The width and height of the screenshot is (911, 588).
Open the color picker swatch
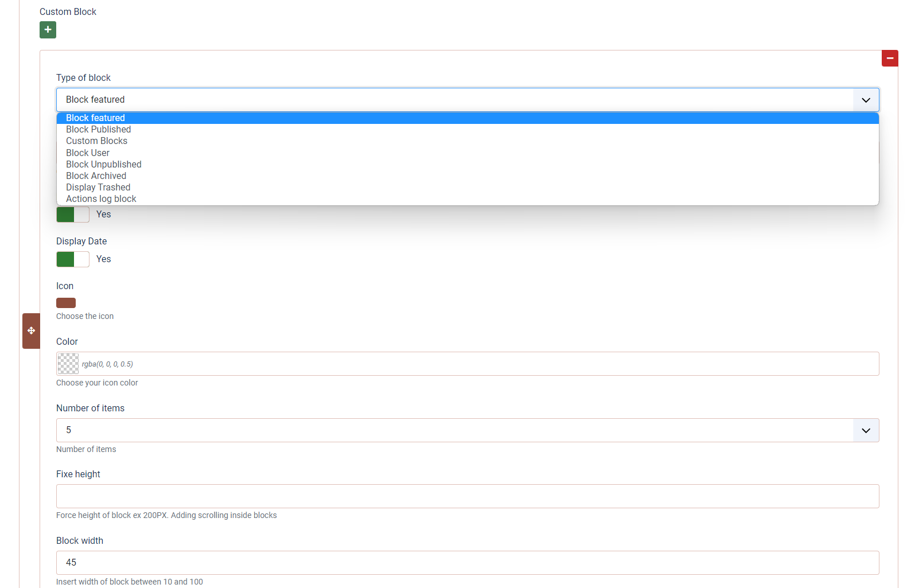[x=68, y=364]
